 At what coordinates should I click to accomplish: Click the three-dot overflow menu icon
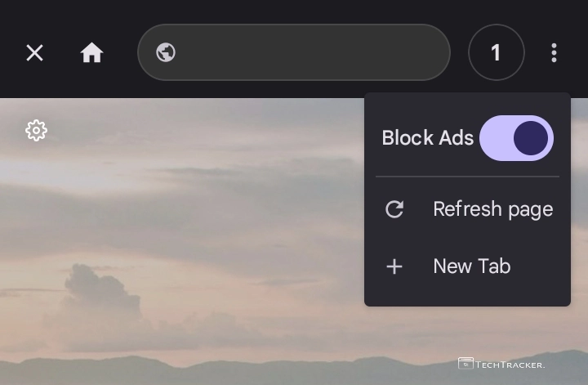click(554, 53)
